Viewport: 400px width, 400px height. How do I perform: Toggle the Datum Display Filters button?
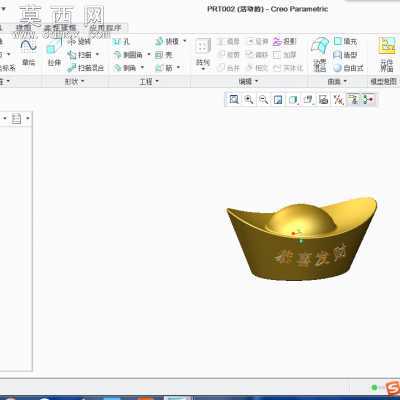tap(338, 99)
